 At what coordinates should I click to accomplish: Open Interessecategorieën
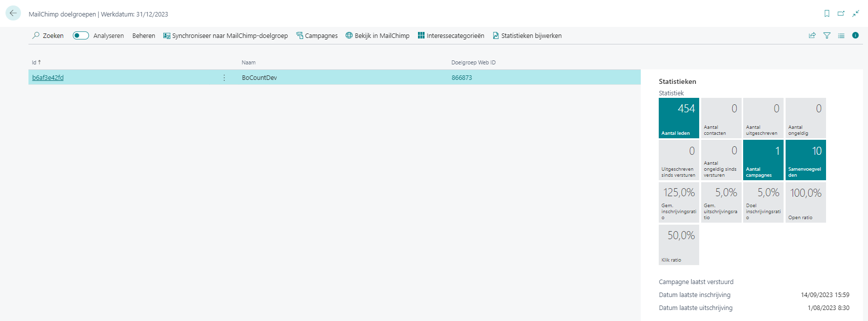[x=451, y=35]
